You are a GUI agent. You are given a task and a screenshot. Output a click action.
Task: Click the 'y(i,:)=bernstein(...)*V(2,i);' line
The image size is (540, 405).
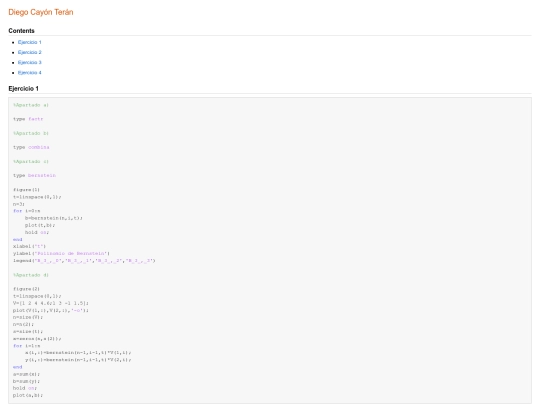78,360
